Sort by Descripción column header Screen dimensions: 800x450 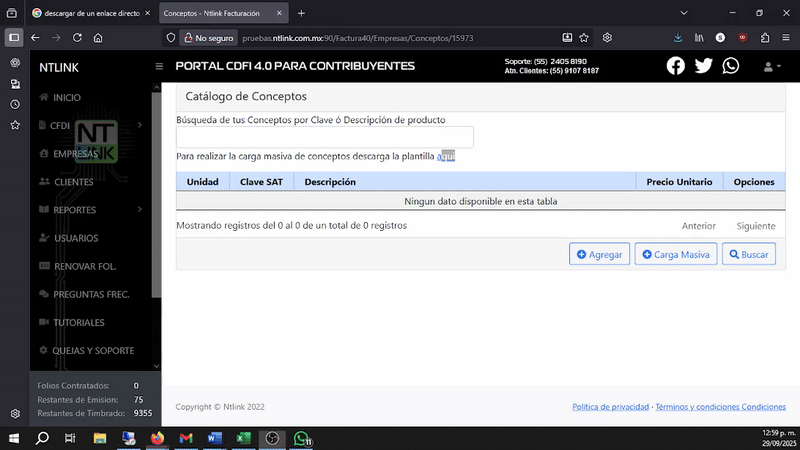tap(465, 182)
